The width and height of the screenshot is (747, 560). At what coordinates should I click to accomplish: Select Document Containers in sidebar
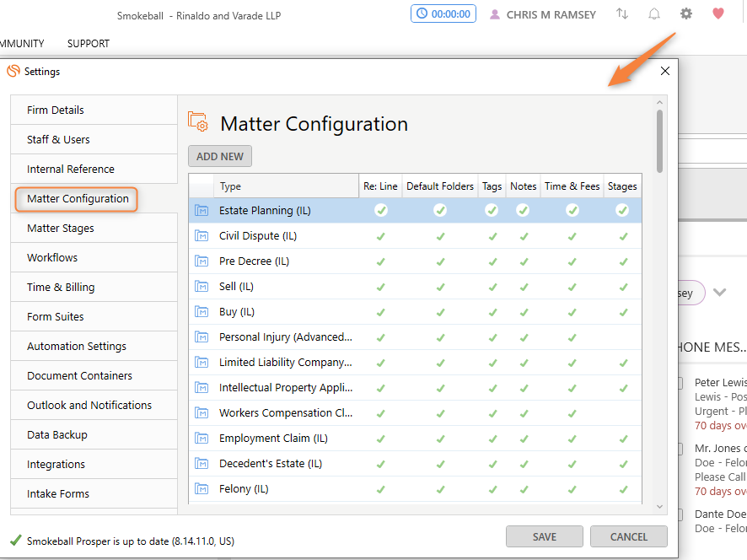tap(94, 376)
